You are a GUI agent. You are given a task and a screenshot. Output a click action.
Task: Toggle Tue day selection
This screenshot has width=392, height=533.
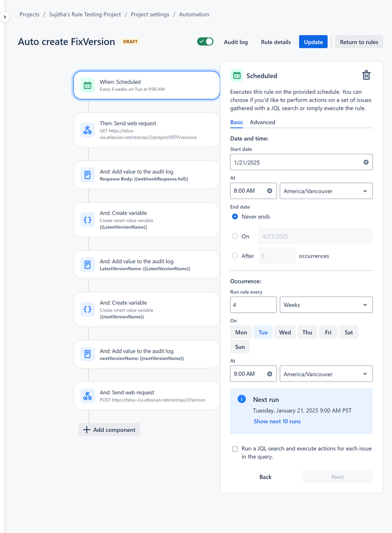click(263, 332)
